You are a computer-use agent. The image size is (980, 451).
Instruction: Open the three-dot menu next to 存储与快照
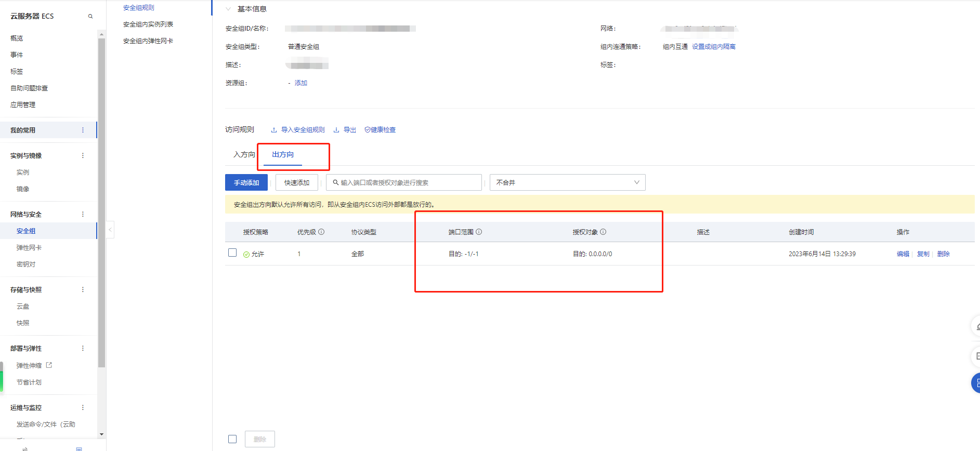click(x=83, y=289)
